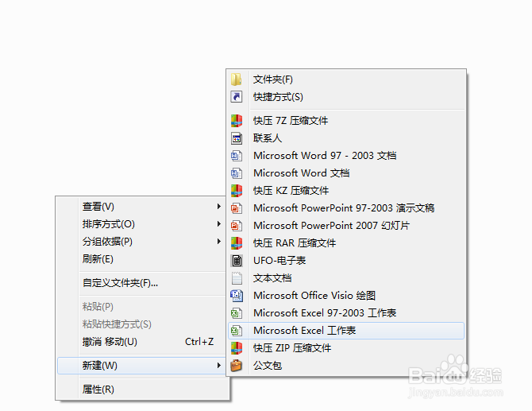This screenshot has height=411, width=532.
Task: Expand the 新建(W) submenu arrow
Action: tap(219, 366)
